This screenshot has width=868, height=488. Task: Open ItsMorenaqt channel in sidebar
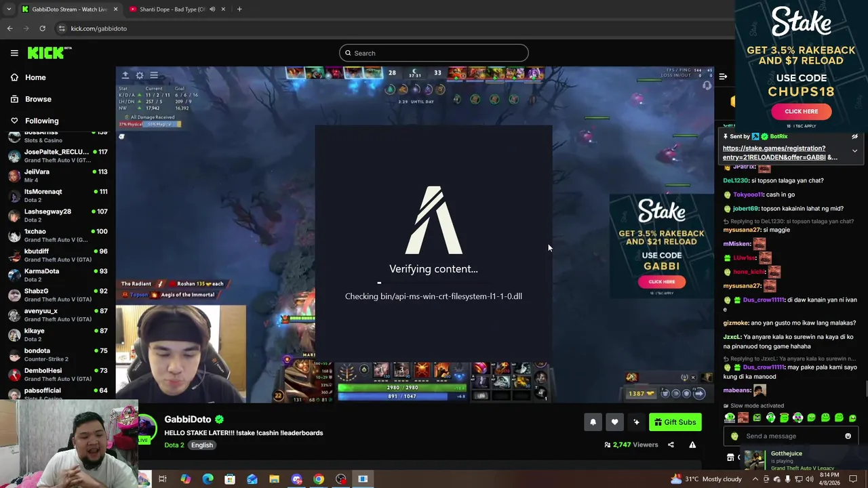click(x=58, y=195)
